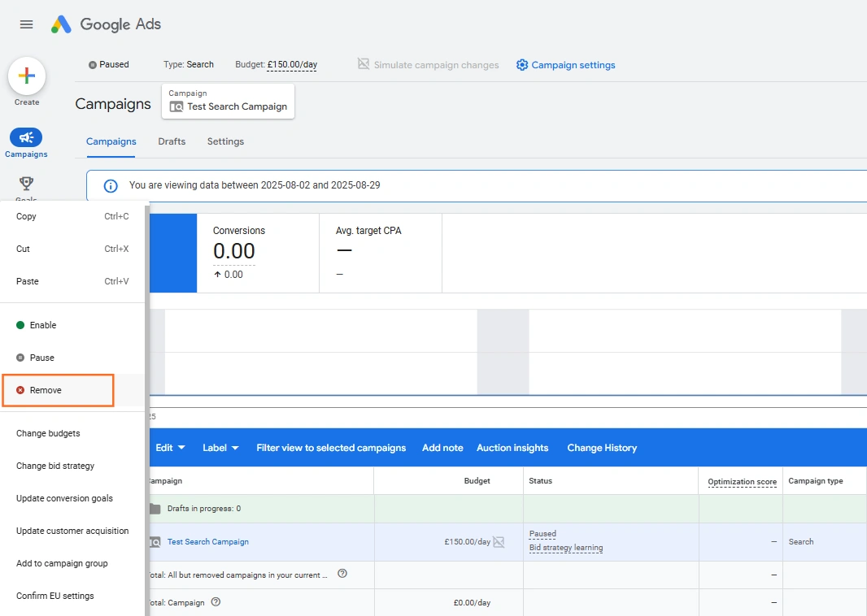This screenshot has width=867, height=616.
Task: Click the Paused status in table row
Action: [542, 534]
